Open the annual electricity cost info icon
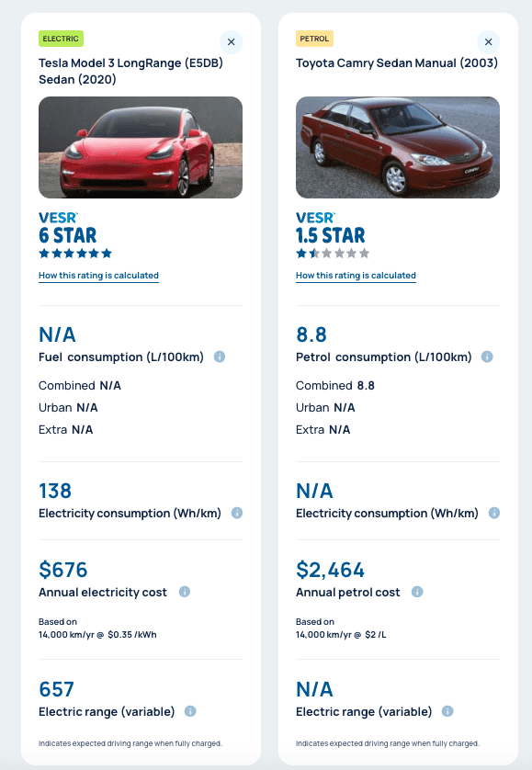The width and height of the screenshot is (532, 770). pos(184,592)
